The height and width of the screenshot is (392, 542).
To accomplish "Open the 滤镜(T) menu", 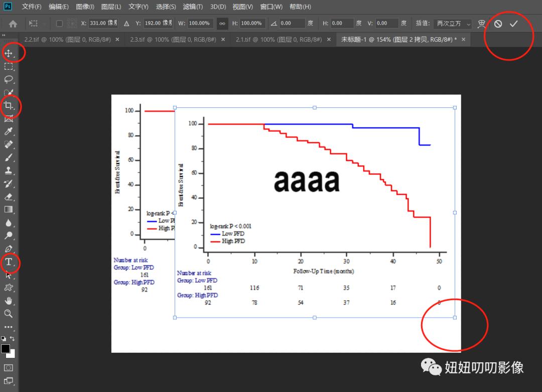I will pyautogui.click(x=193, y=7).
